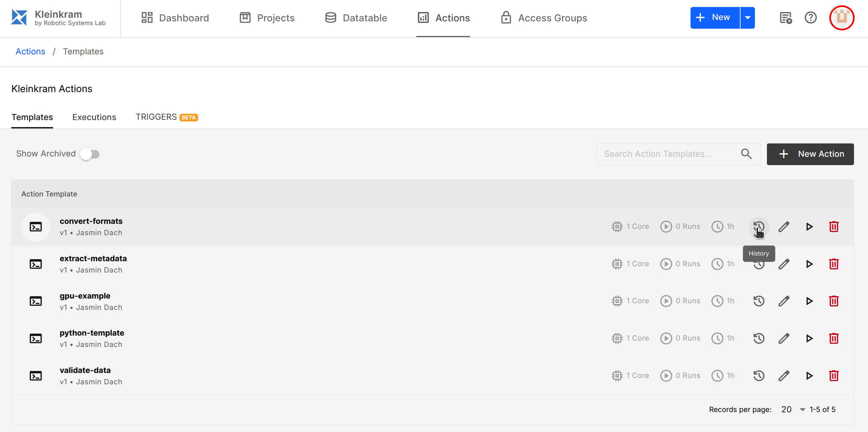Delete the convert-formats template

[x=834, y=227]
